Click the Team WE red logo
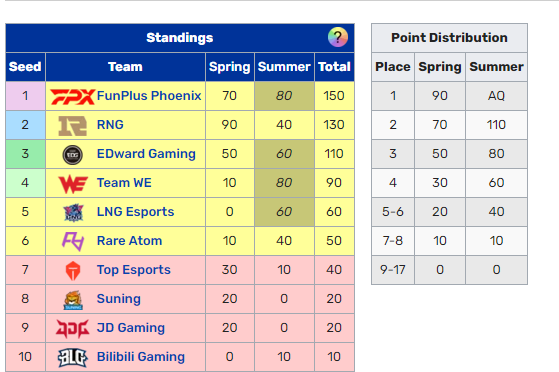The width and height of the screenshot is (559, 372). pyautogui.click(x=73, y=184)
